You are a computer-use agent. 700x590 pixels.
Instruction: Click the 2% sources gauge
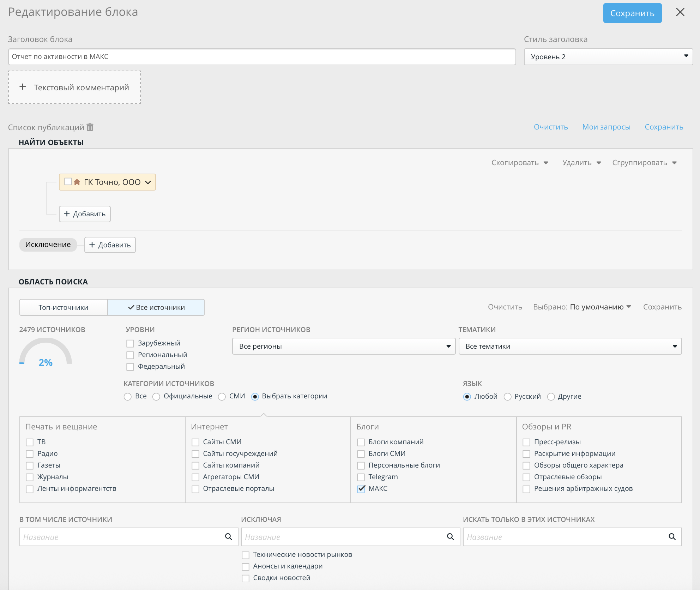click(46, 351)
